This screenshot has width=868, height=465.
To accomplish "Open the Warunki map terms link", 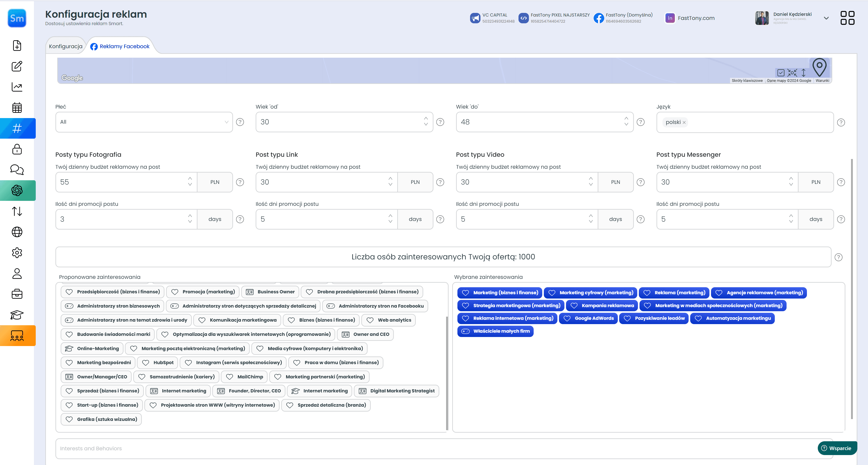I will [822, 81].
